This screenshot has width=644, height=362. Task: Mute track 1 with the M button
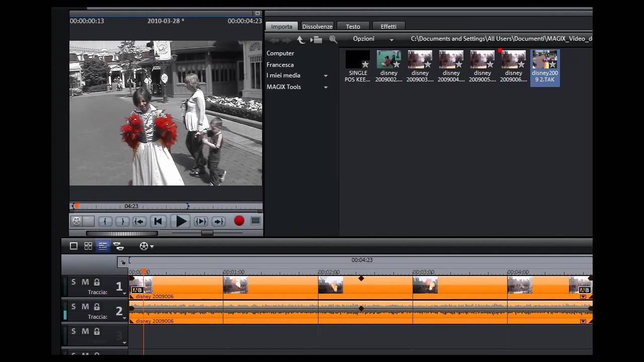(85, 282)
